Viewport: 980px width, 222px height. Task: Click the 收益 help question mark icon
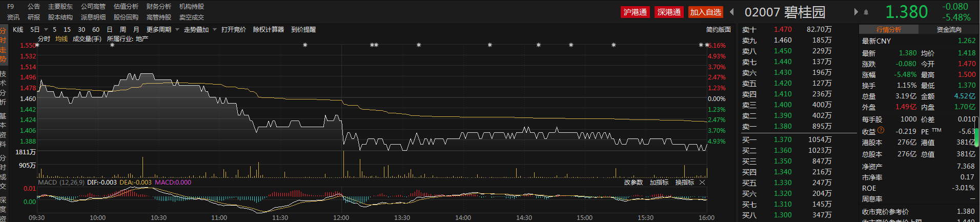coord(881,130)
